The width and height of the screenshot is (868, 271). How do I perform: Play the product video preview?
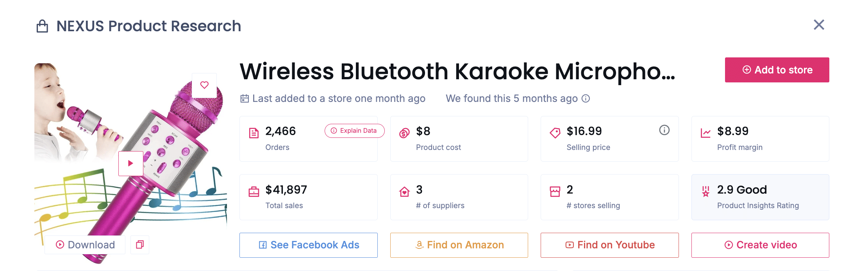130,163
